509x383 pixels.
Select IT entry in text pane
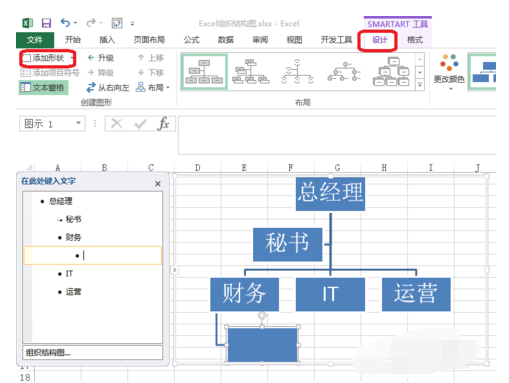click(69, 274)
